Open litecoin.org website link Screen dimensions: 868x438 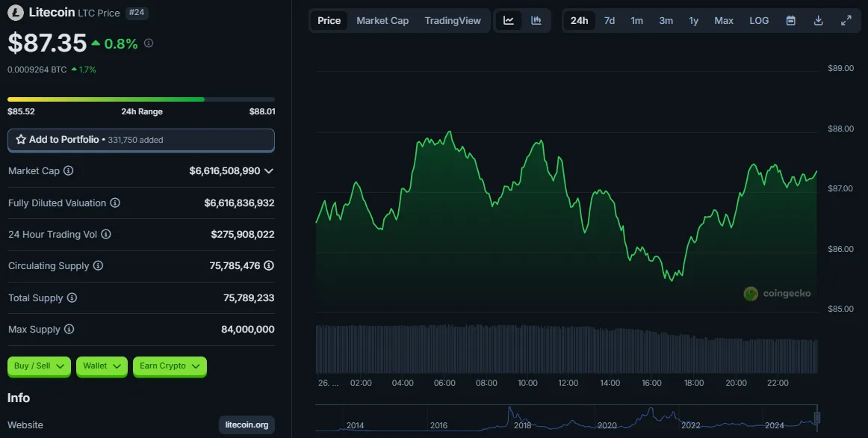(247, 425)
